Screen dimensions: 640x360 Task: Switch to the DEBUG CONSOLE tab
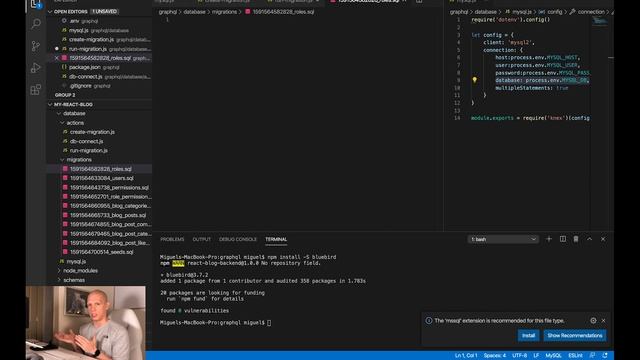pos(238,239)
